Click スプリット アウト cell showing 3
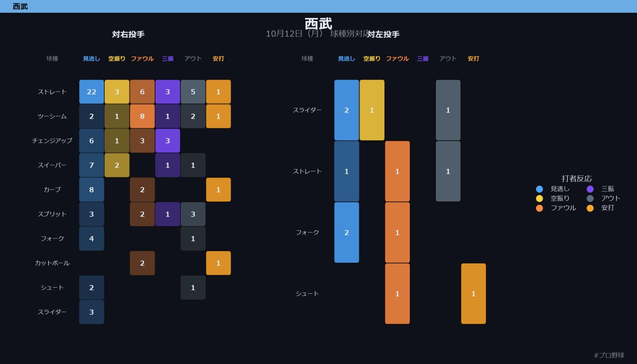Image resolution: width=637 pixels, height=364 pixels. click(193, 214)
